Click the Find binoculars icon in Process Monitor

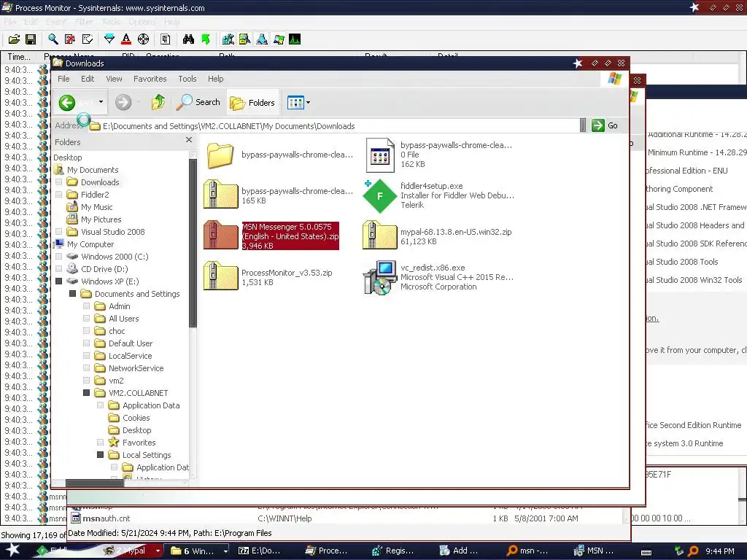point(189,39)
